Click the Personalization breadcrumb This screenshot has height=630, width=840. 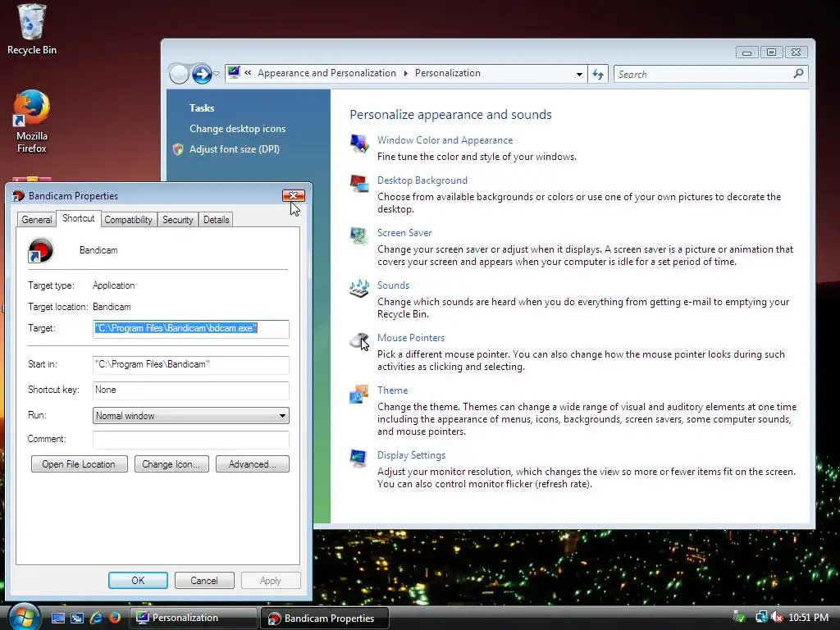point(447,73)
